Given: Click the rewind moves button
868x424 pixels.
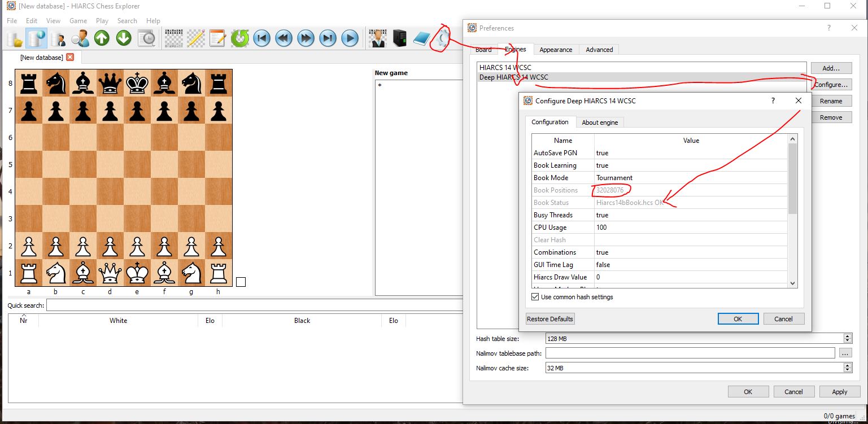Looking at the screenshot, I should (x=283, y=38).
